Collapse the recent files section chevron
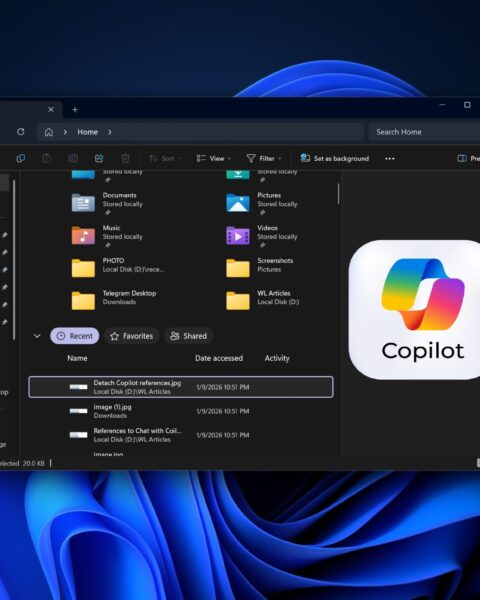 [37, 336]
